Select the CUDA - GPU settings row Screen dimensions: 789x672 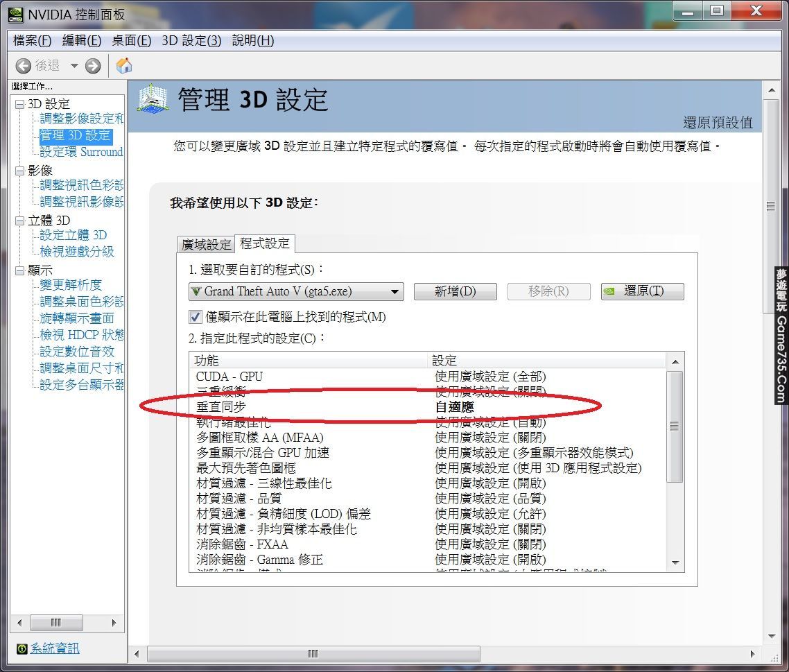click(428, 377)
